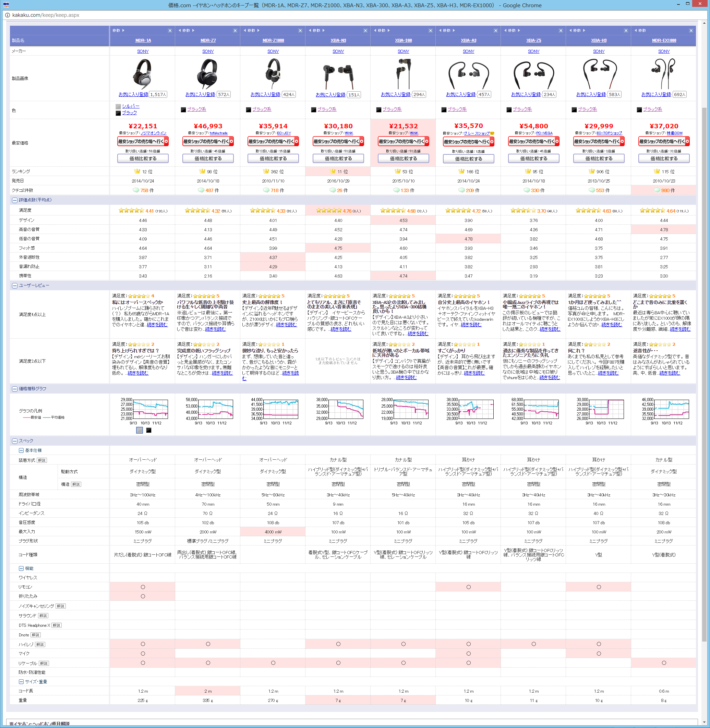Image resolution: width=710 pixels, height=728 pixels.
Task: Move the XBA-H3 column left with arrow
Action: pyautogui.click(x=570, y=31)
